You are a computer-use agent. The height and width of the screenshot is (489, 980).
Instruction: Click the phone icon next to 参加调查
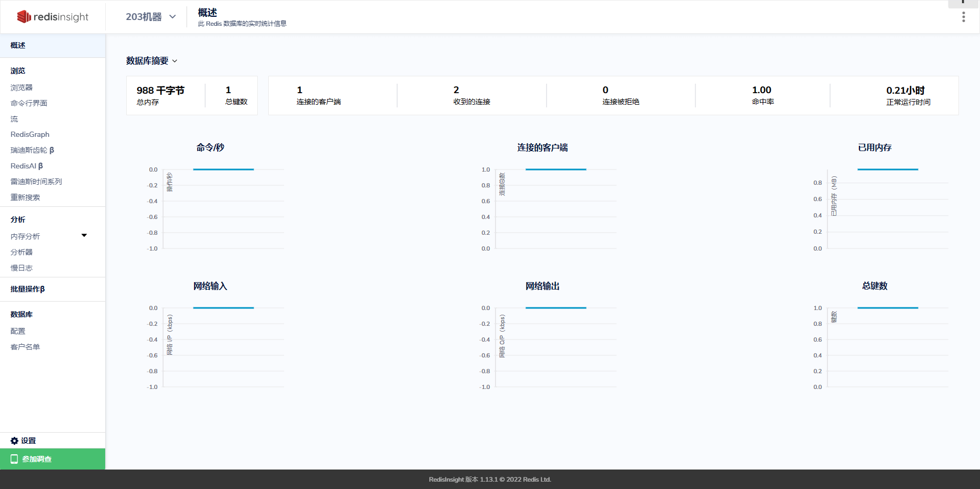tap(14, 458)
